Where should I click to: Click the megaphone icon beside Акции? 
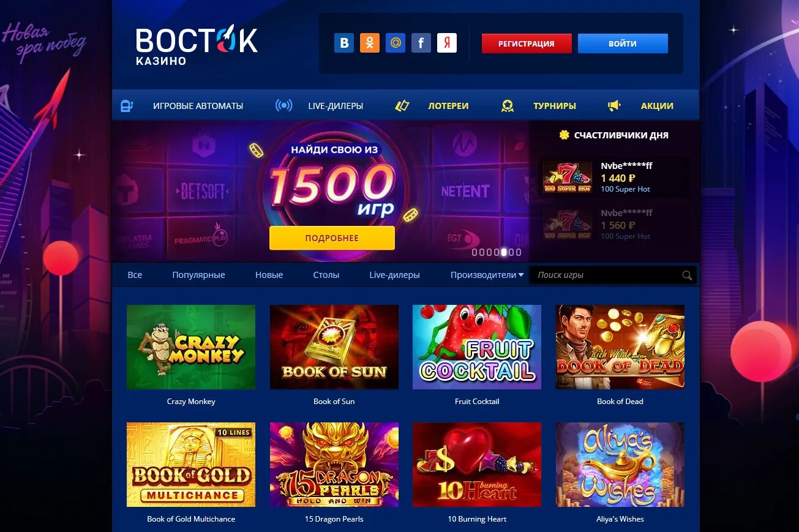[614, 106]
